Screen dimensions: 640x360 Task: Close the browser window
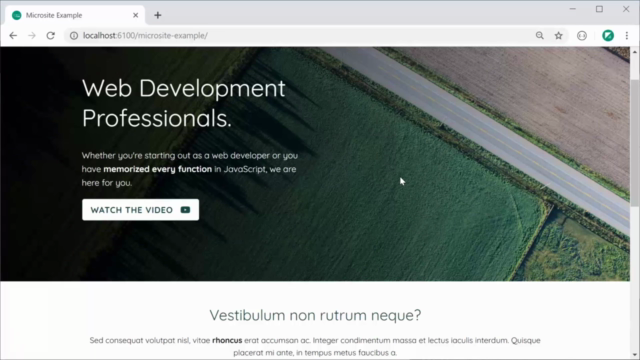(626, 9)
